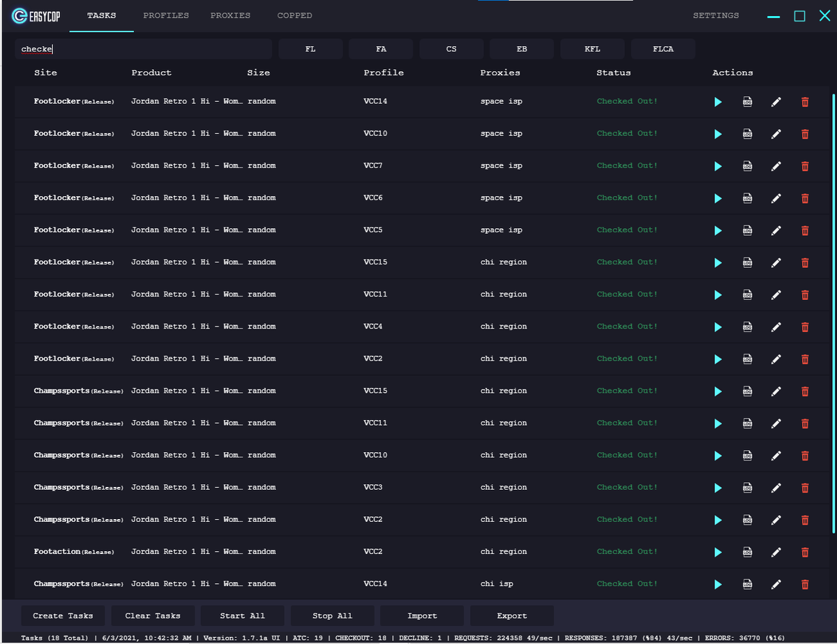Start the Footaction task
The image size is (837, 644).
tap(718, 552)
